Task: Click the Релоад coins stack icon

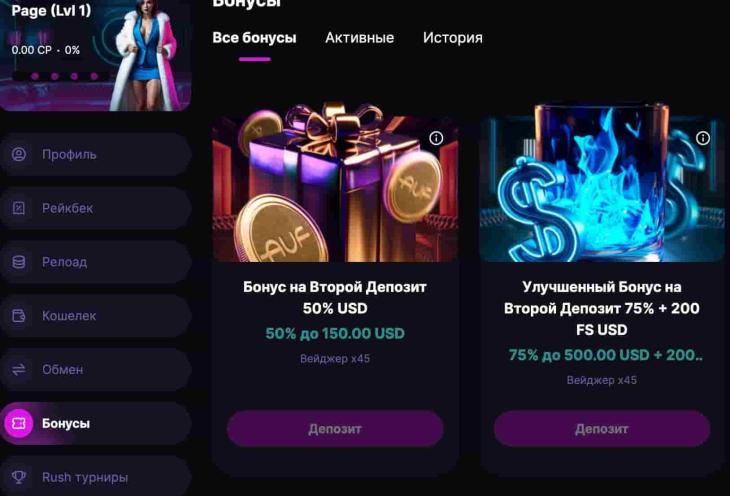Action: 19,262
